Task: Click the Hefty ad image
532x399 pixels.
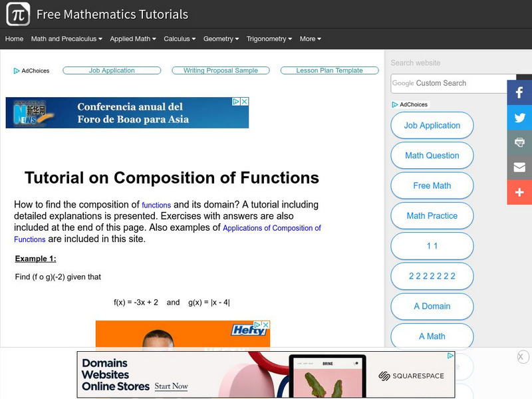Action: [x=182, y=334]
